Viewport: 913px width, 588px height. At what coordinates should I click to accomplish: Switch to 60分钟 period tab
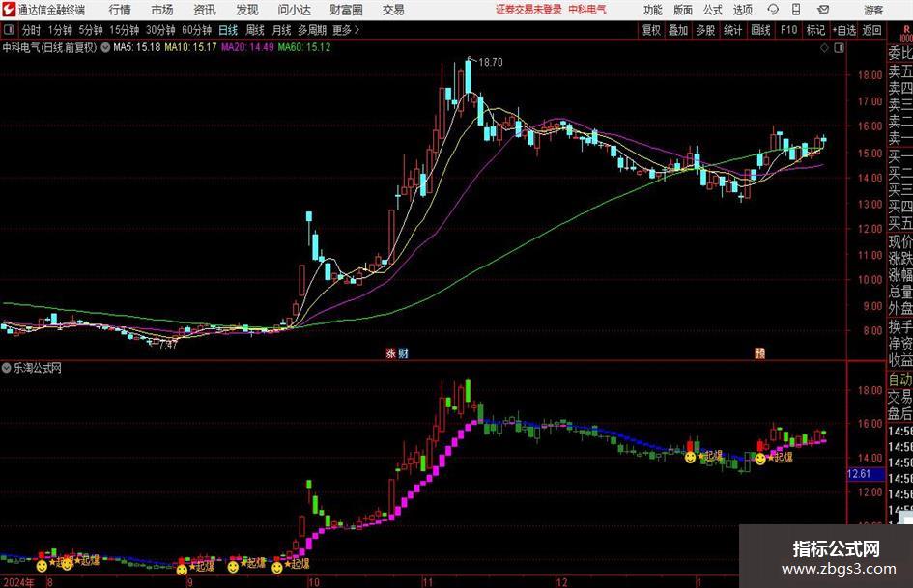tap(197, 30)
